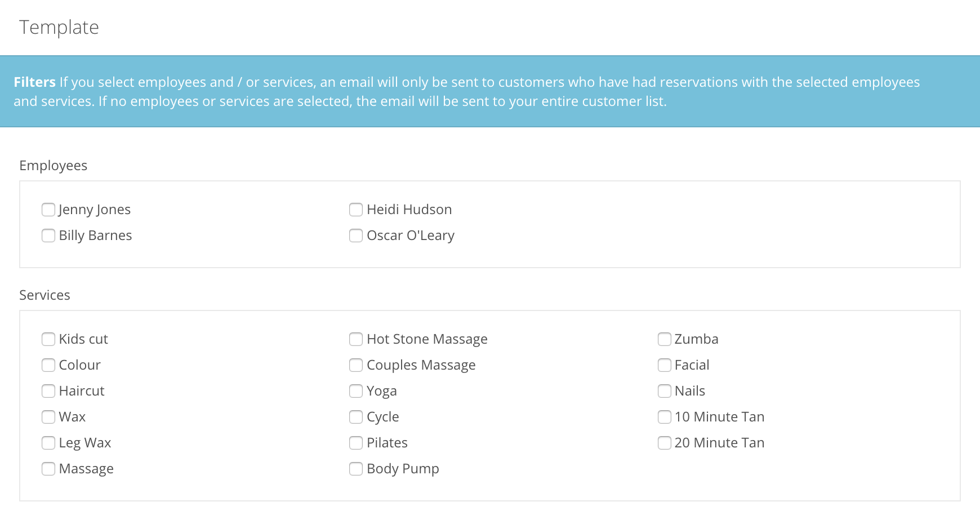The image size is (980, 515).
Task: Select the Massage service checkbox
Action: 48,469
